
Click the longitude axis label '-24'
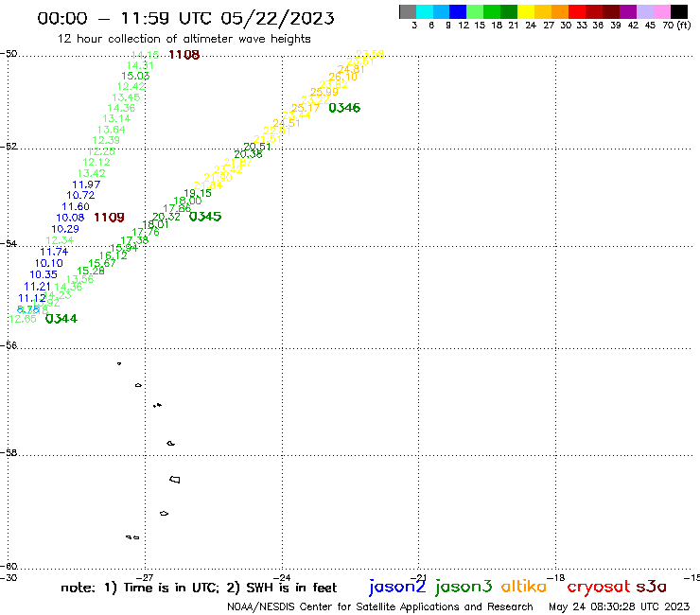(282, 578)
